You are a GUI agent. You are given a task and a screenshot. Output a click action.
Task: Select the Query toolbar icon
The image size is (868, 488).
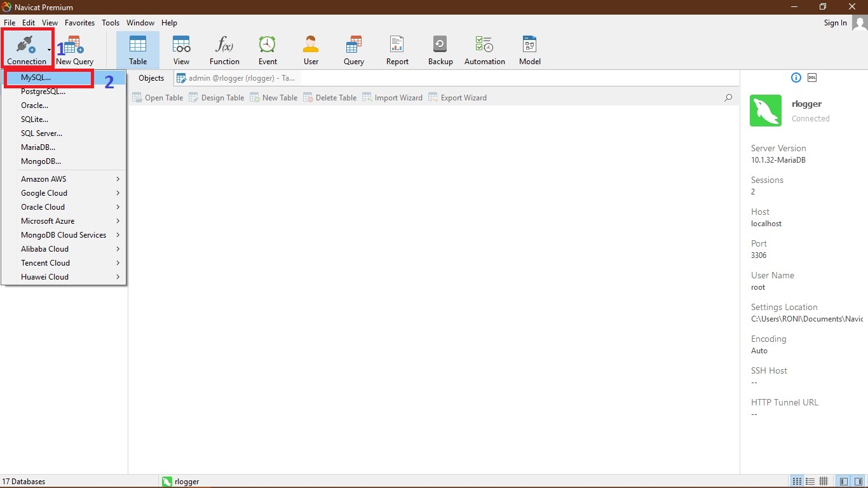pyautogui.click(x=354, y=50)
